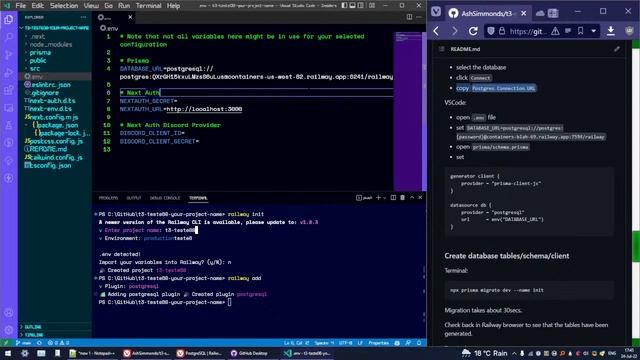Open the Run and Debug view
Image resolution: width=640 pixels, height=360 pixels.
pyautogui.click(x=9, y=73)
